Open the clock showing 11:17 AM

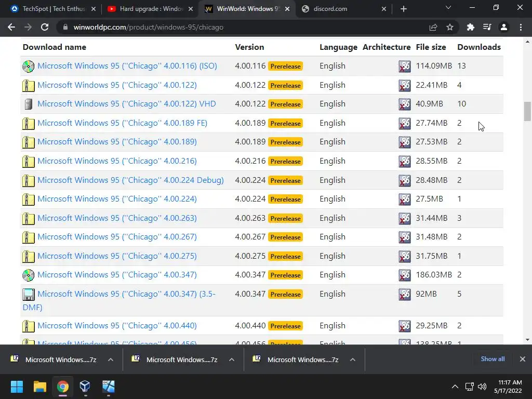tap(508, 387)
